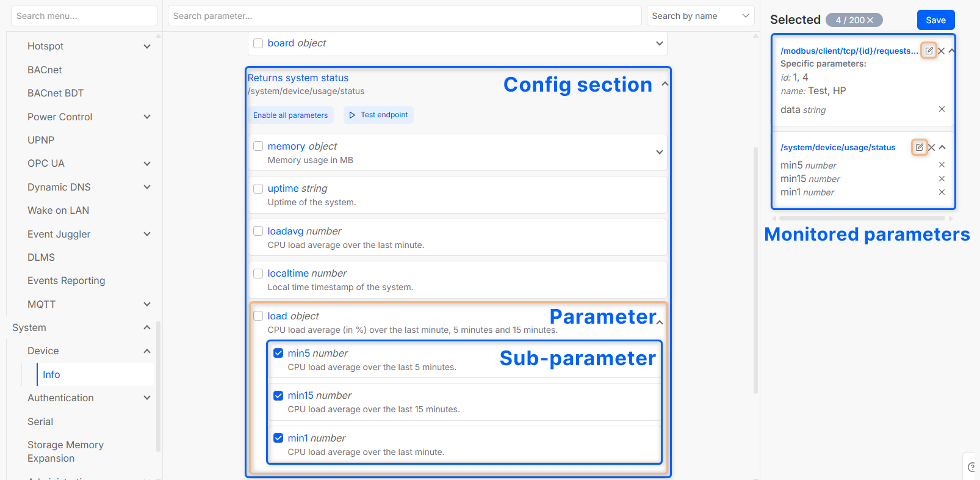Open the Search by name dropdown
This screenshot has width=980, height=480.
(x=700, y=16)
